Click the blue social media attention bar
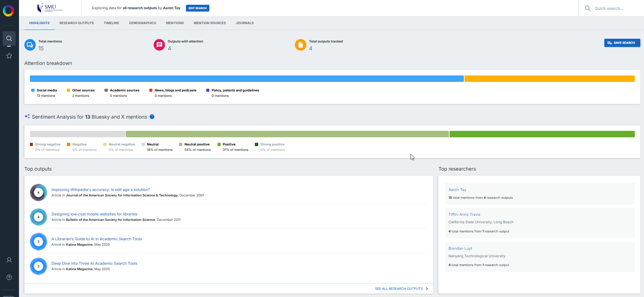This screenshot has height=297, width=644. point(247,78)
